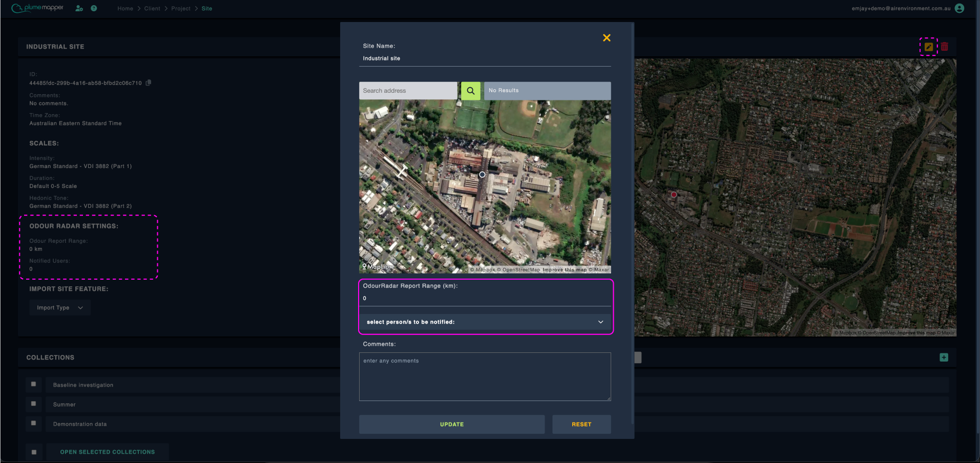The image size is (980, 463).
Task: Open the user management icon in header
Action: 79,8
